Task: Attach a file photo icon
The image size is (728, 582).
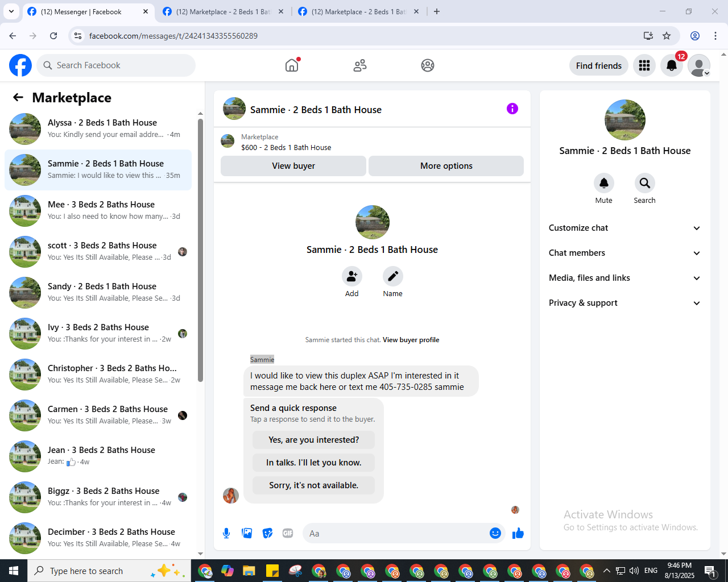Action: (x=247, y=533)
